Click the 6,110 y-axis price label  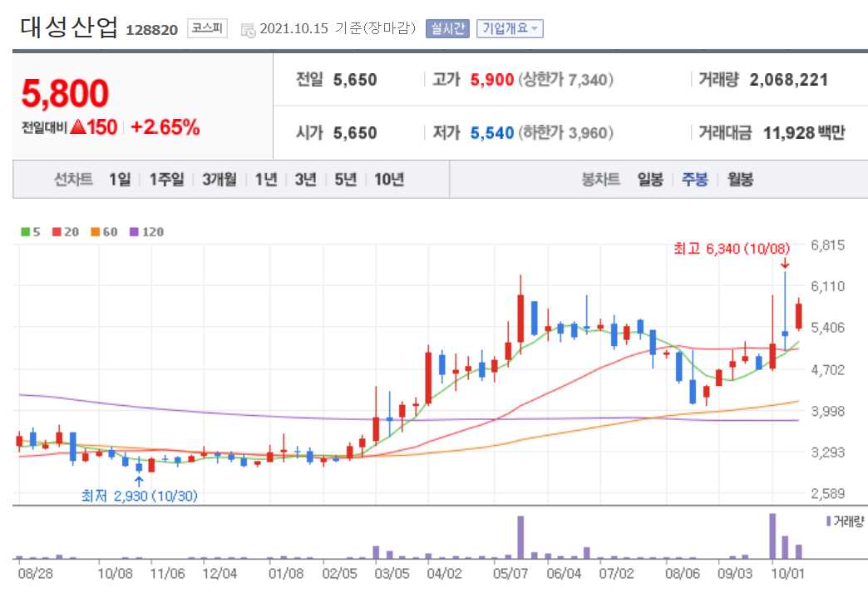tap(827, 286)
